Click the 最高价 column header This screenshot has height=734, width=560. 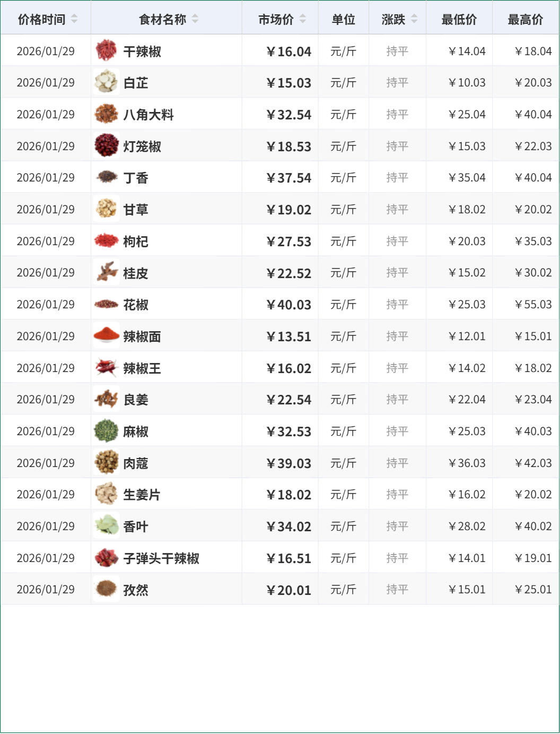point(526,19)
